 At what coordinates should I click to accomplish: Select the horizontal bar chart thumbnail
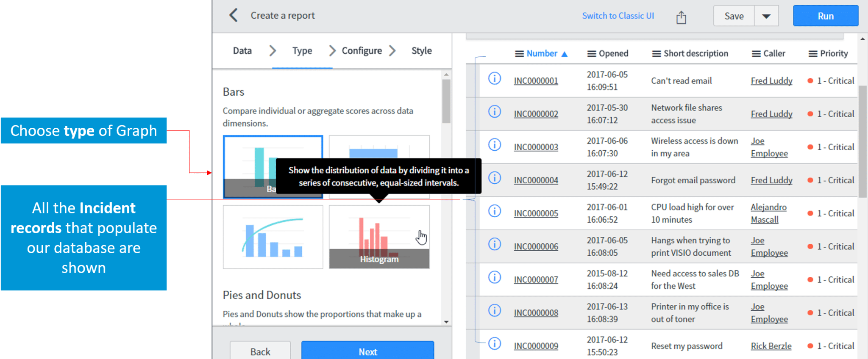pos(379,146)
